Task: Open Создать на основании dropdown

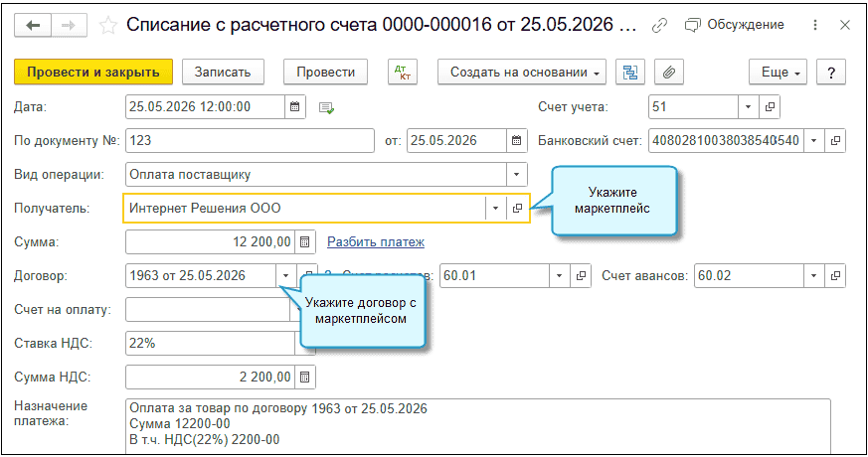Action: (x=521, y=72)
